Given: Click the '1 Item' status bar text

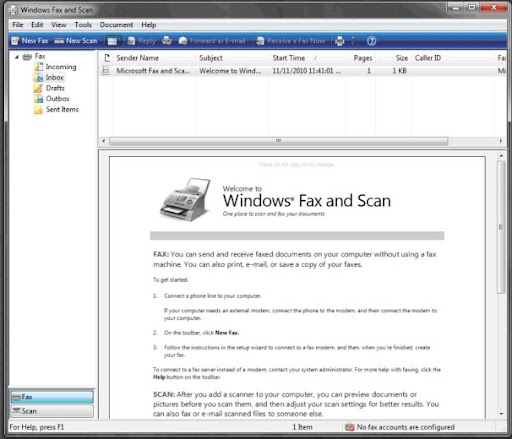Looking at the screenshot, I should coord(303,427).
